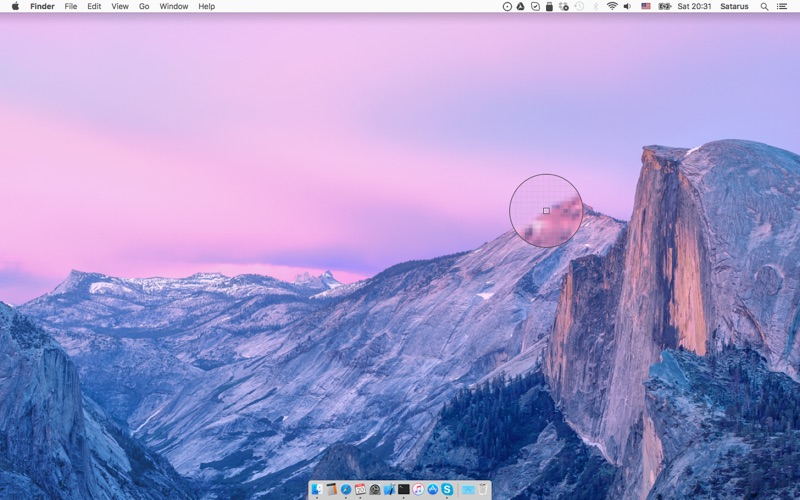Open the US flag input source menu
Image resolution: width=800 pixels, height=500 pixels.
[x=646, y=7]
